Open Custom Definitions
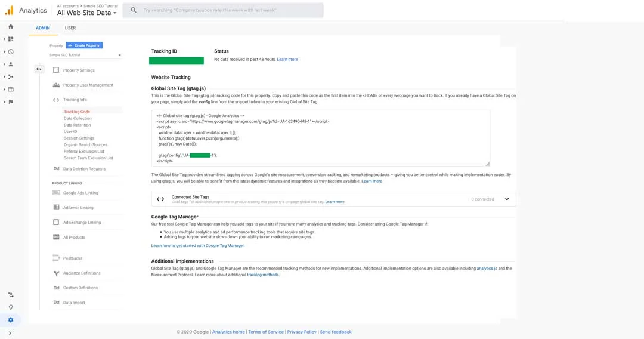This screenshot has height=339, width=644. [x=80, y=288]
